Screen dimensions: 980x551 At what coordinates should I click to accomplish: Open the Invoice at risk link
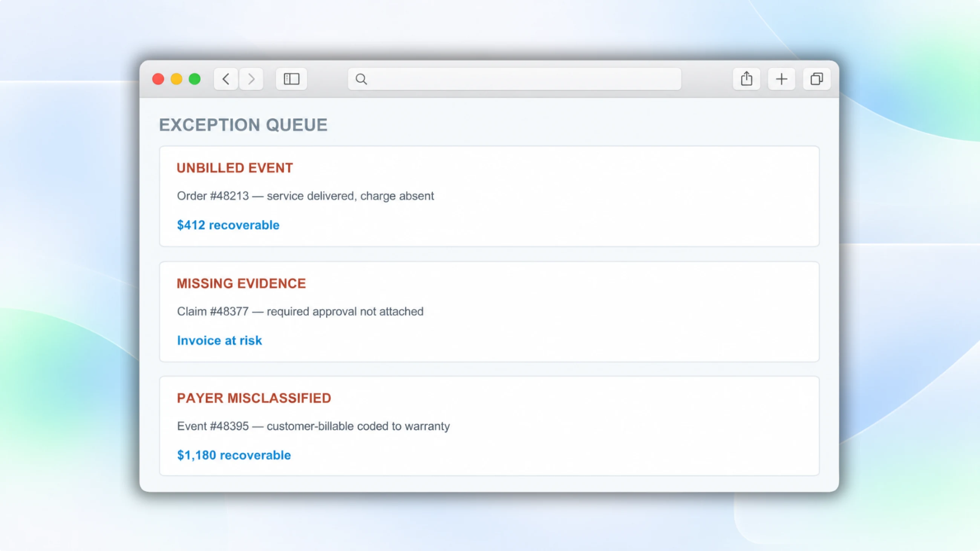coord(219,340)
